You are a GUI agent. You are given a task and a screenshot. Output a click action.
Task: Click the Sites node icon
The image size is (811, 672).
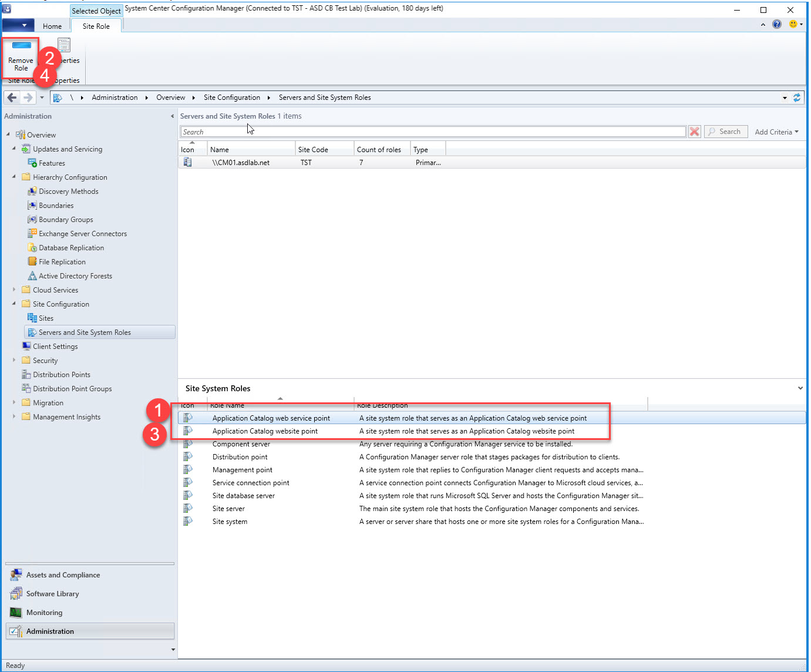click(32, 318)
